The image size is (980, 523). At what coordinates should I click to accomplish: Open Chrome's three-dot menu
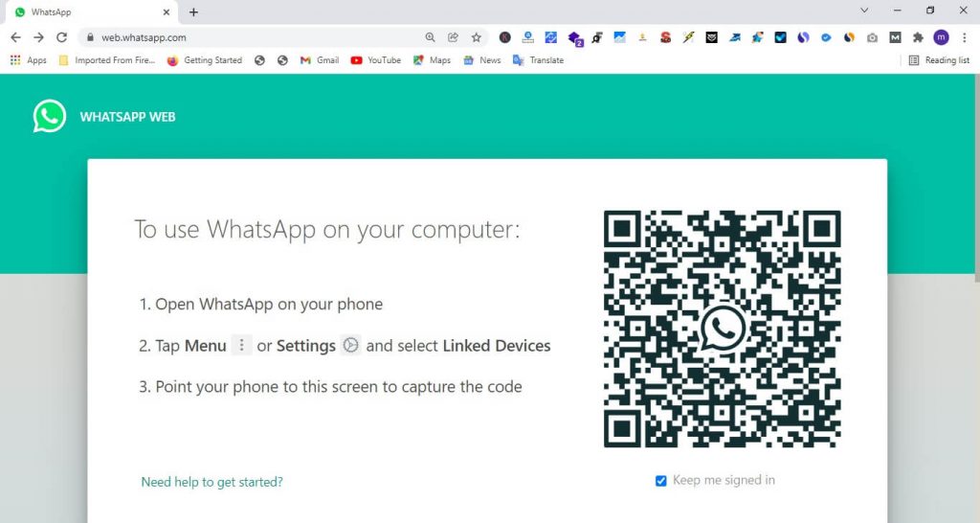(x=965, y=37)
